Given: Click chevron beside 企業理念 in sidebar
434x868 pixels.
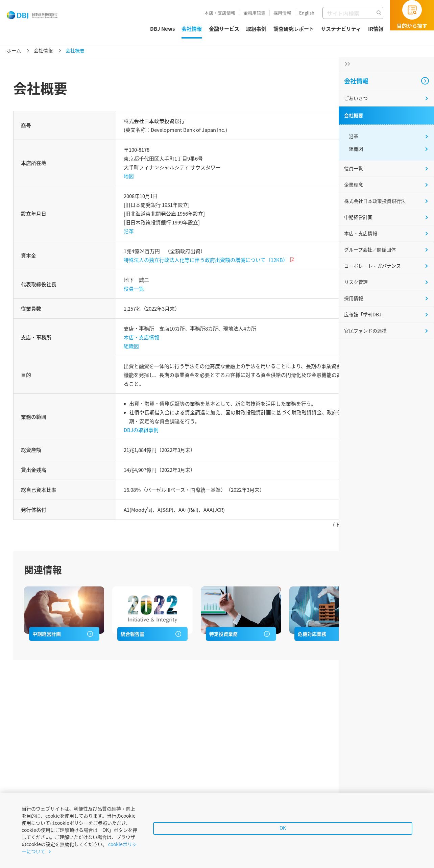Looking at the screenshot, I should 426,185.
